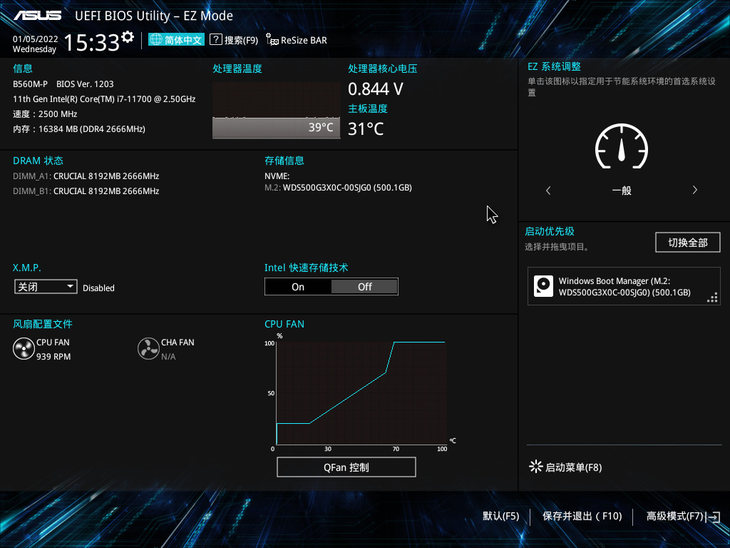Go to next EZ tuning mode
This screenshot has height=548, width=730.
[x=695, y=190]
